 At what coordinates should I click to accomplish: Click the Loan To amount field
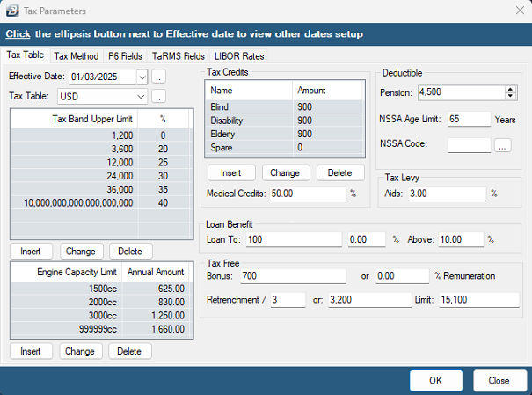[x=294, y=239]
